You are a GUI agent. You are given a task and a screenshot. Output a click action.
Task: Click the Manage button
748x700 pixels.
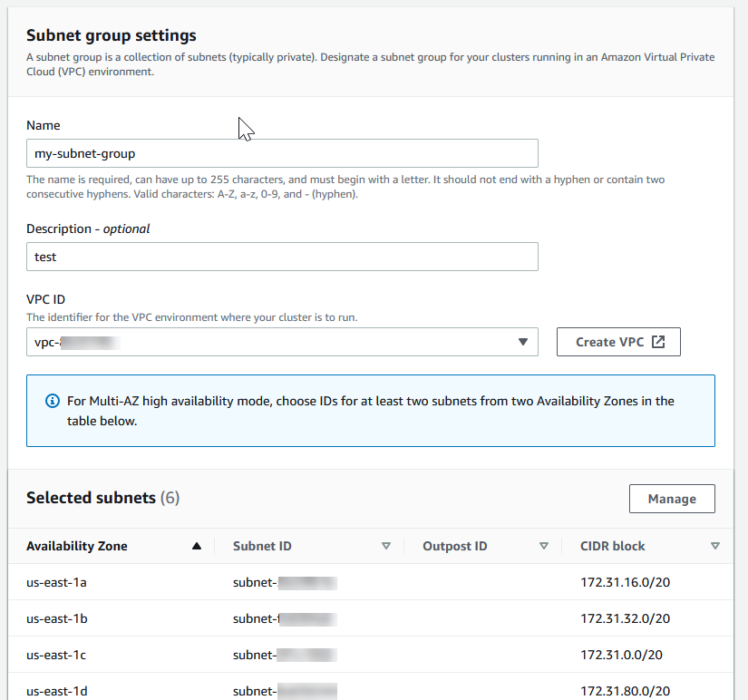672,498
